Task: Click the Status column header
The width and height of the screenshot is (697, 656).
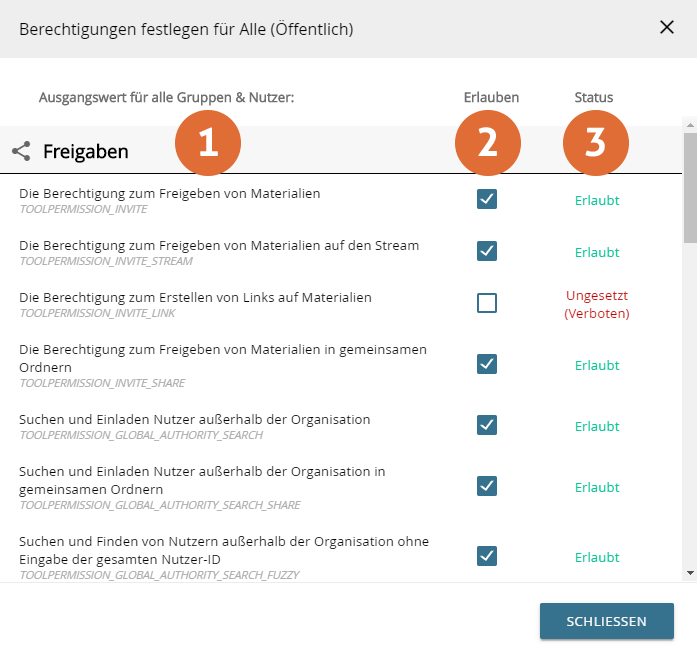Action: (x=594, y=98)
